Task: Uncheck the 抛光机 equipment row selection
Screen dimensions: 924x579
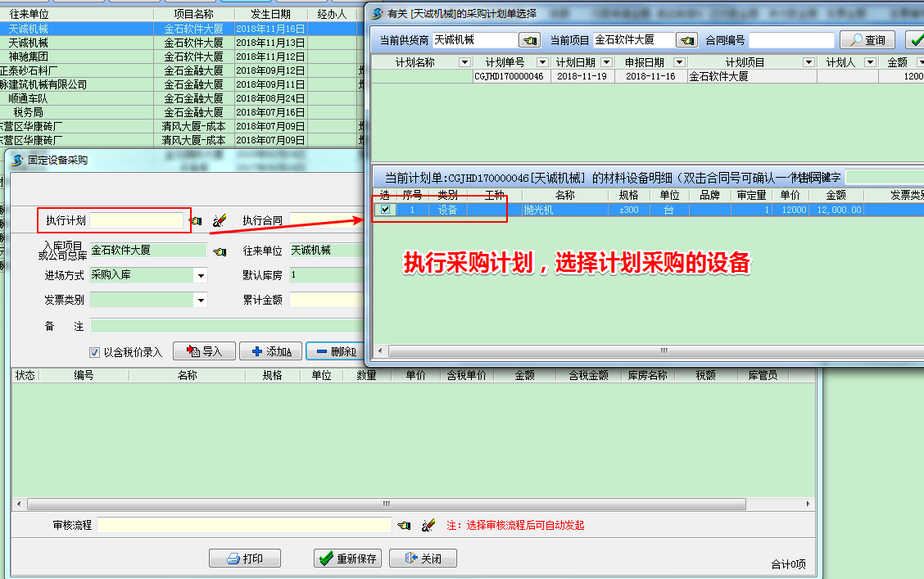Action: [385, 210]
